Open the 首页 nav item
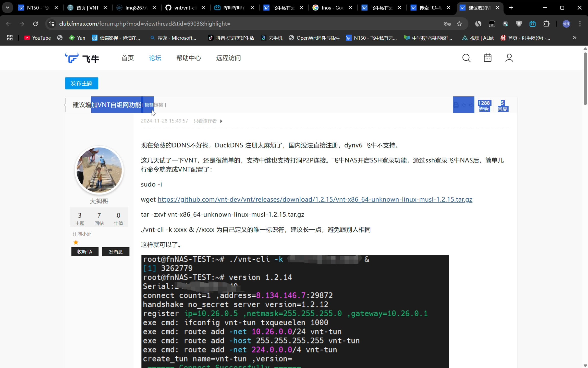Viewport: 588px width, 368px height. click(128, 58)
